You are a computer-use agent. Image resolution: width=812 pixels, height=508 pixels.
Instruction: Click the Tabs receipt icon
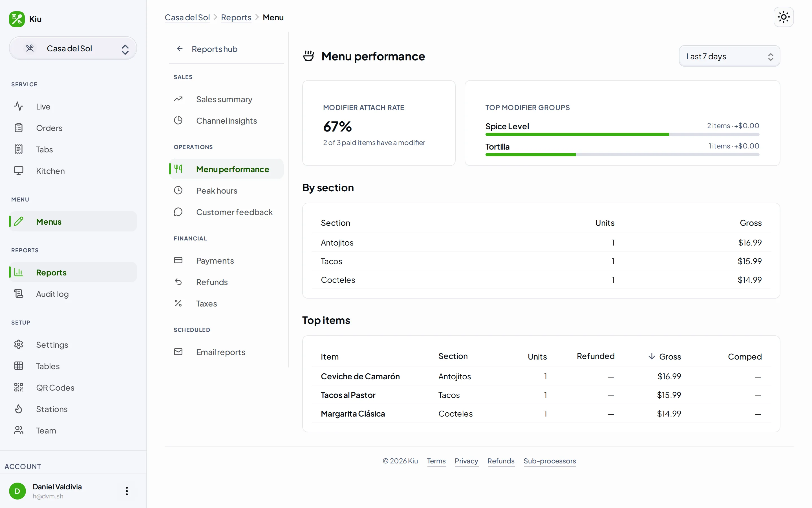coord(18,150)
